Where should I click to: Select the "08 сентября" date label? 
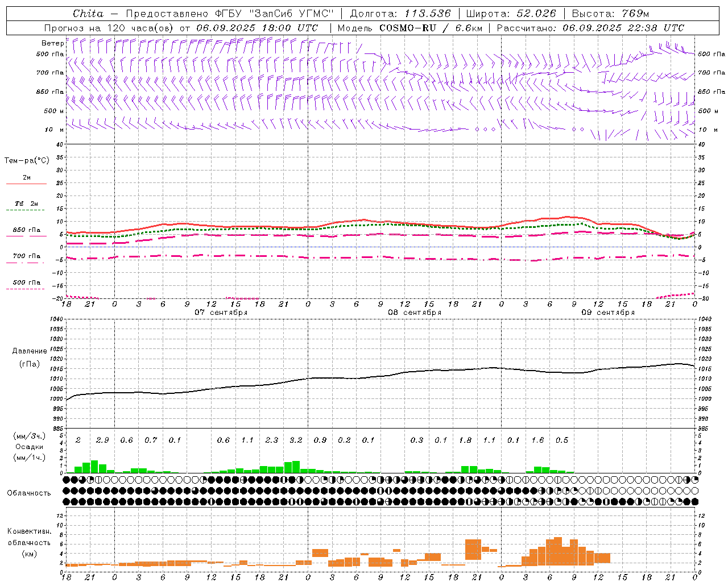point(415,313)
